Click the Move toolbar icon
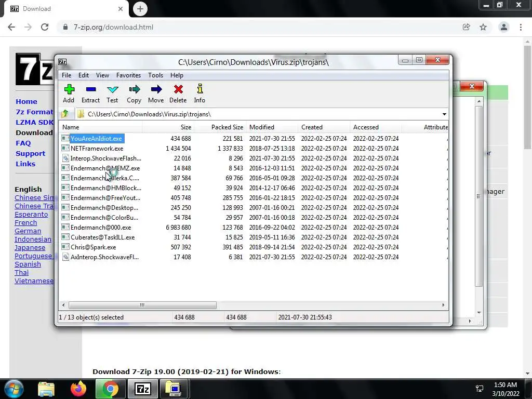The height and width of the screenshot is (399, 532). coord(156,89)
